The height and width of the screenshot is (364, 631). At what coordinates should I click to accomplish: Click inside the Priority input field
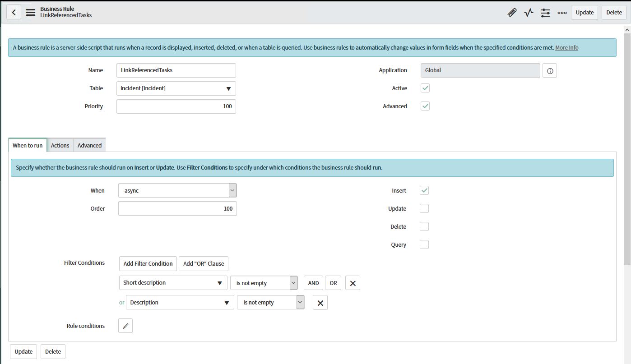point(176,106)
